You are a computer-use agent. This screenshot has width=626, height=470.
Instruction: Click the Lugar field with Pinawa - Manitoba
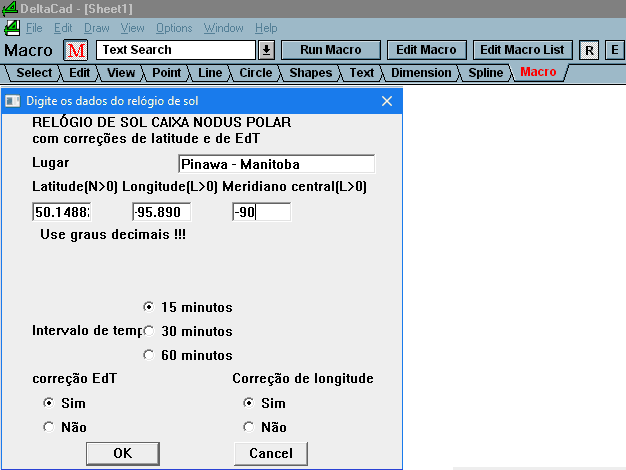pyautogui.click(x=276, y=164)
